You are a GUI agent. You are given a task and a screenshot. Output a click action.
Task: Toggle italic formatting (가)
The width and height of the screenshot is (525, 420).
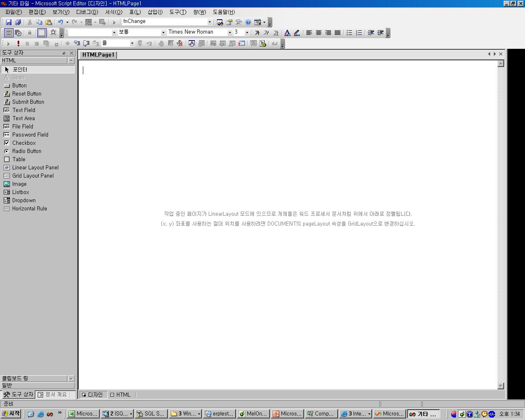click(266, 33)
